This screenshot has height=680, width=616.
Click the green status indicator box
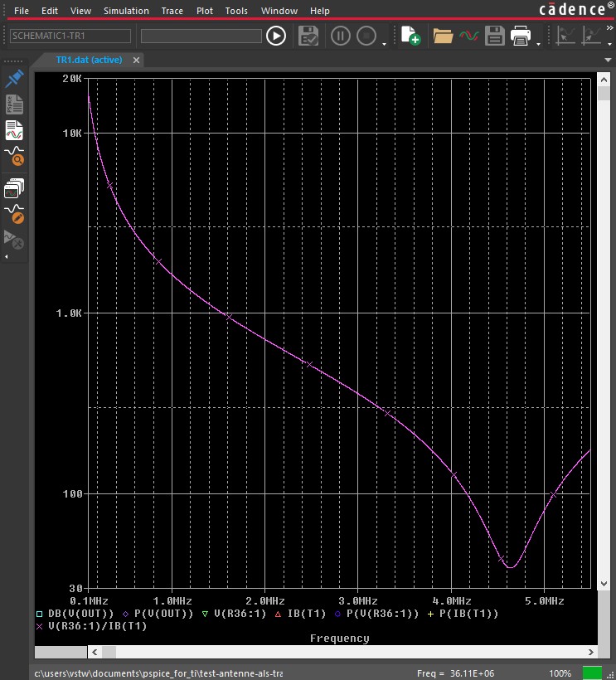(592, 673)
